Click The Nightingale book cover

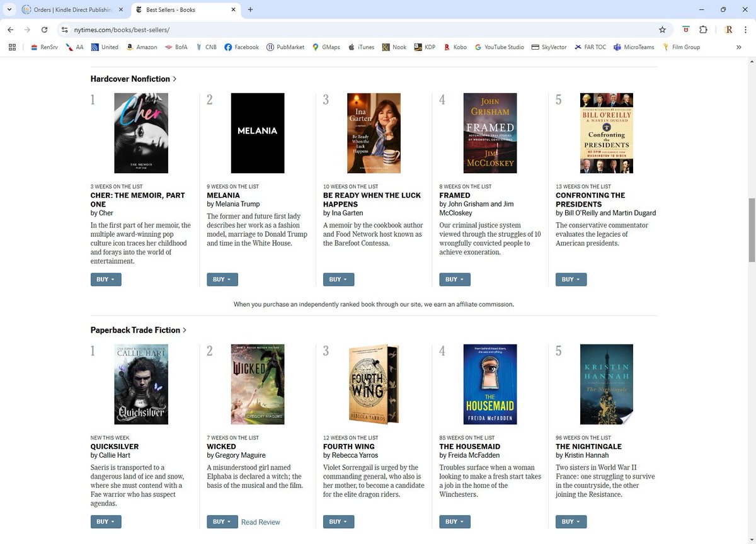[x=607, y=384]
